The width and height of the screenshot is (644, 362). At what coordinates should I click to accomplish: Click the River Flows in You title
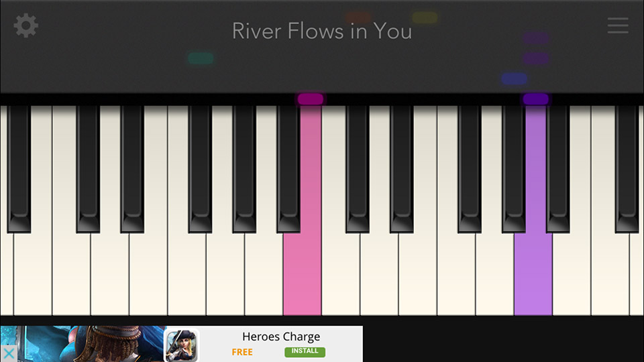pyautogui.click(x=322, y=32)
